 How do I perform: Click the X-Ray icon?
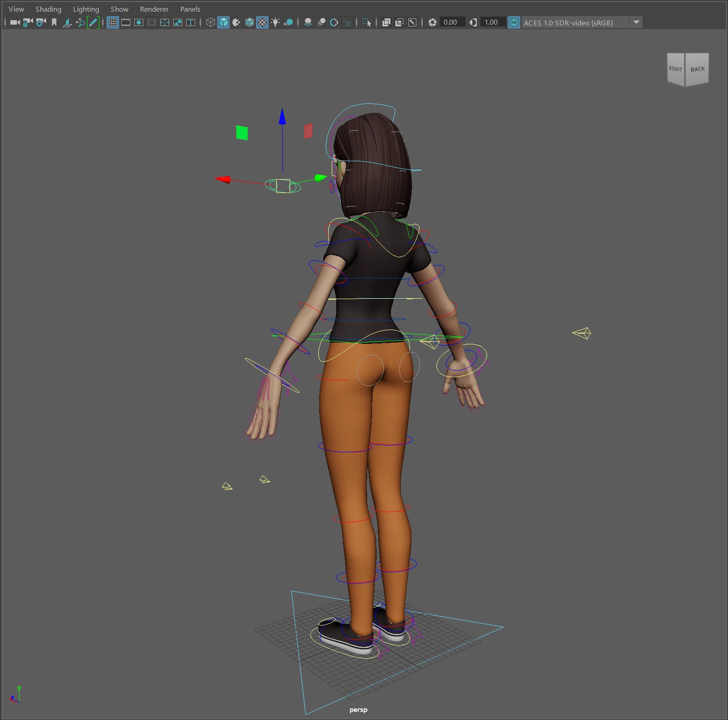tap(386, 22)
